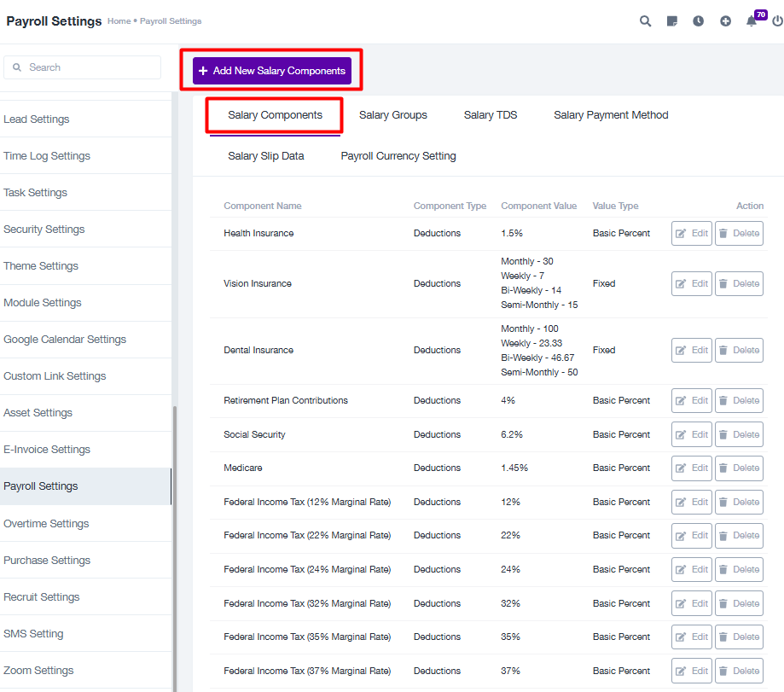The width and height of the screenshot is (784, 692).
Task: Open Purchase Settings in sidebar
Action: [85, 560]
